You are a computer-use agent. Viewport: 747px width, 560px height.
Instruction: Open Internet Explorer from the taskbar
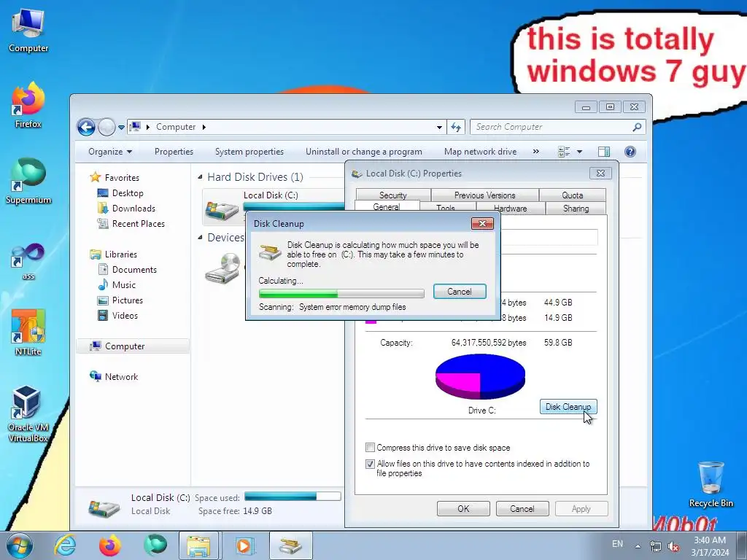click(x=65, y=545)
